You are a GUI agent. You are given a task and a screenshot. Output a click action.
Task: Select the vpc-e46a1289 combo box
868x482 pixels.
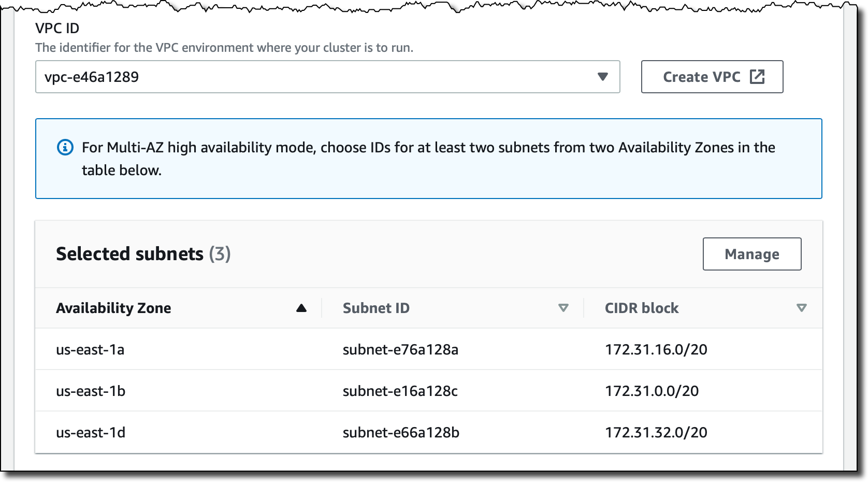pyautogui.click(x=327, y=77)
